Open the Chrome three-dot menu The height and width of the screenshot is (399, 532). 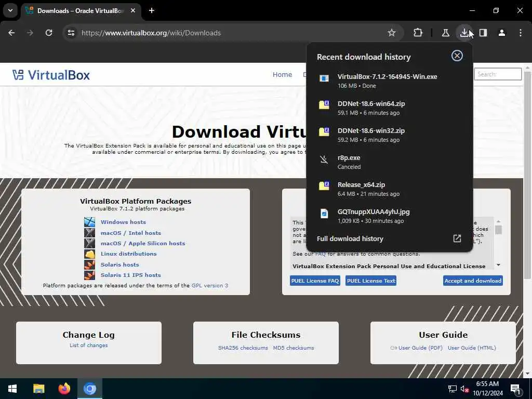(x=521, y=33)
